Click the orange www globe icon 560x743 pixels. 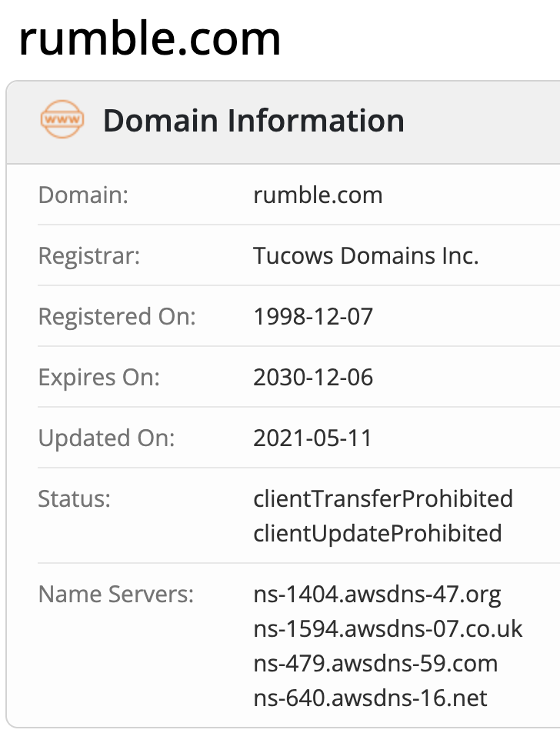pyautogui.click(x=62, y=121)
